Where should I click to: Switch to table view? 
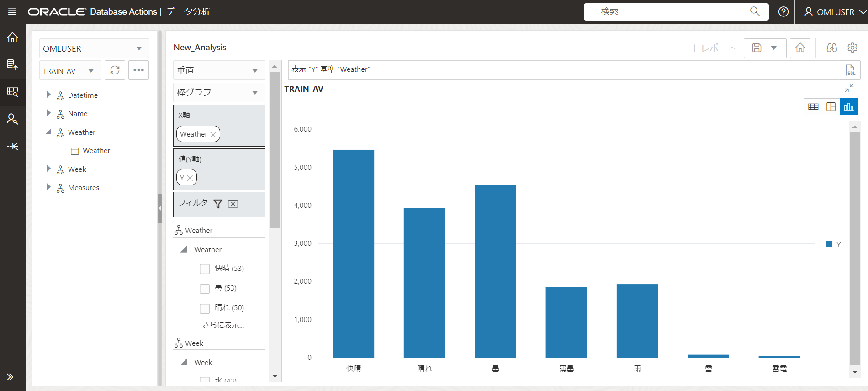pyautogui.click(x=813, y=107)
